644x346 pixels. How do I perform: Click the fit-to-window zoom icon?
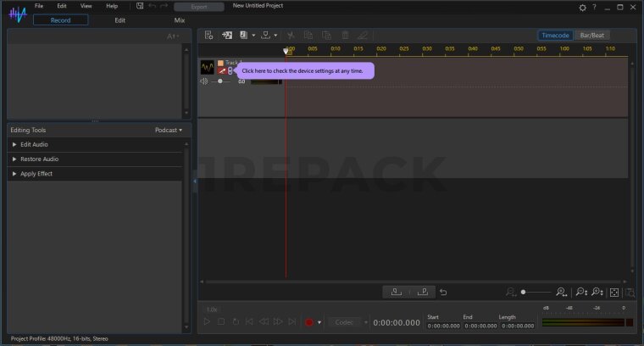(614, 292)
